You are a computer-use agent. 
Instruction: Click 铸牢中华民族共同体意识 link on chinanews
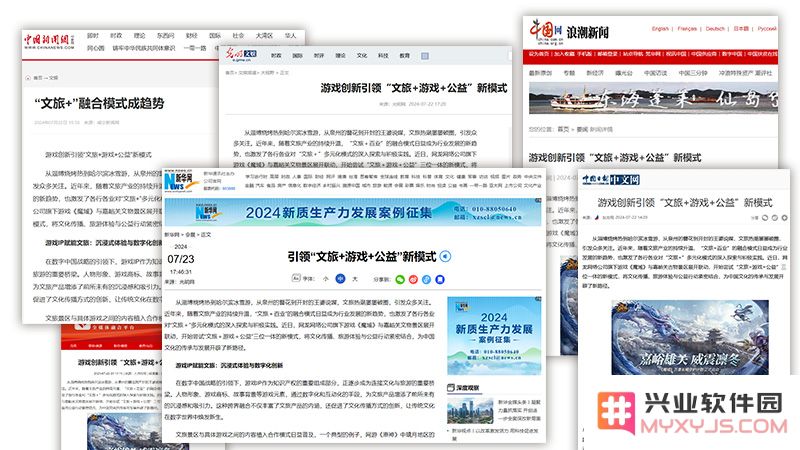click(x=144, y=48)
